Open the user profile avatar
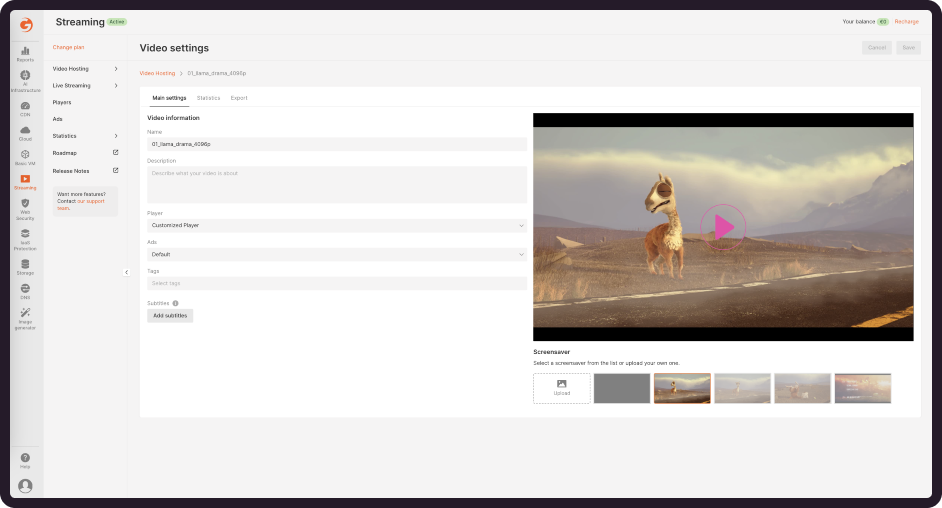 [25, 486]
